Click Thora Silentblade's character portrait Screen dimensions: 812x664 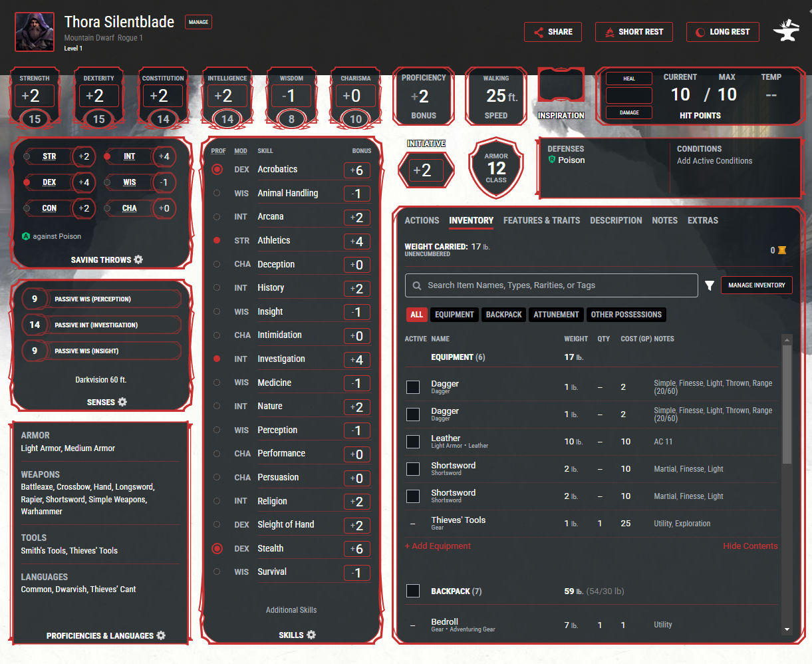[x=34, y=31]
